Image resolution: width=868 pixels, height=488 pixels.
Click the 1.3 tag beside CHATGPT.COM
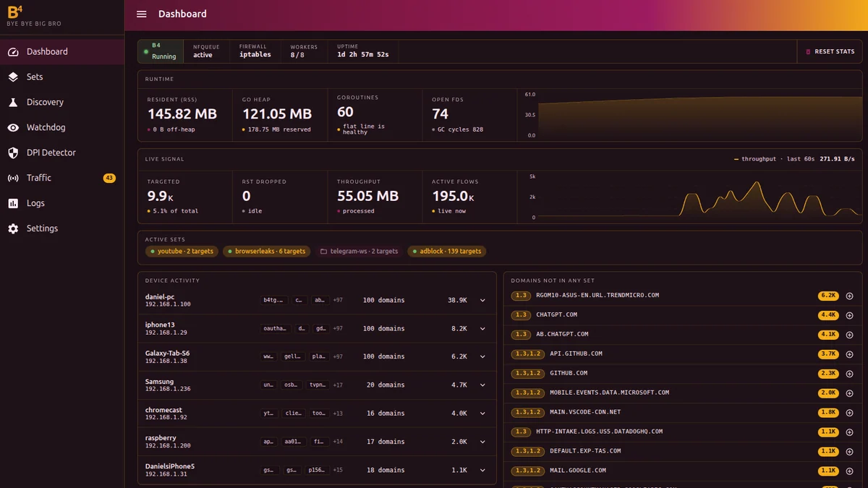[x=521, y=315]
